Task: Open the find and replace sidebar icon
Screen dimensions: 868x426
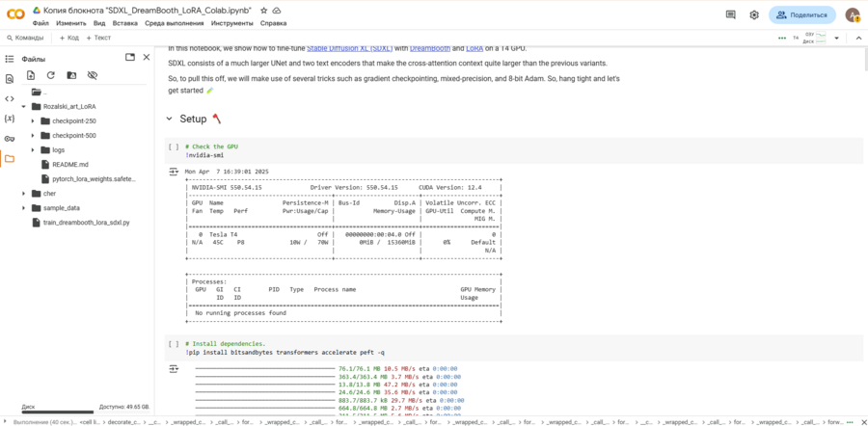Action: click(x=9, y=79)
